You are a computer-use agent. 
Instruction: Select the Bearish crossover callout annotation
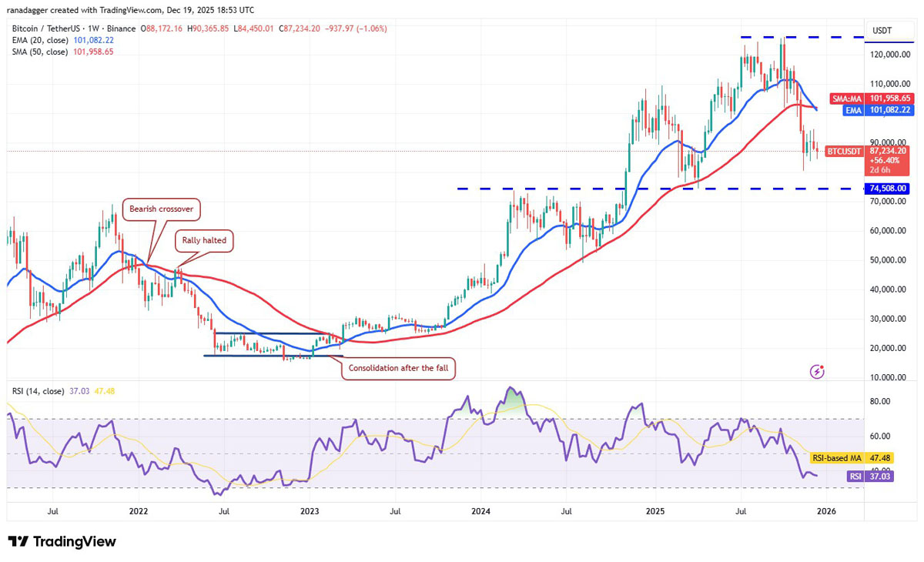pos(165,209)
